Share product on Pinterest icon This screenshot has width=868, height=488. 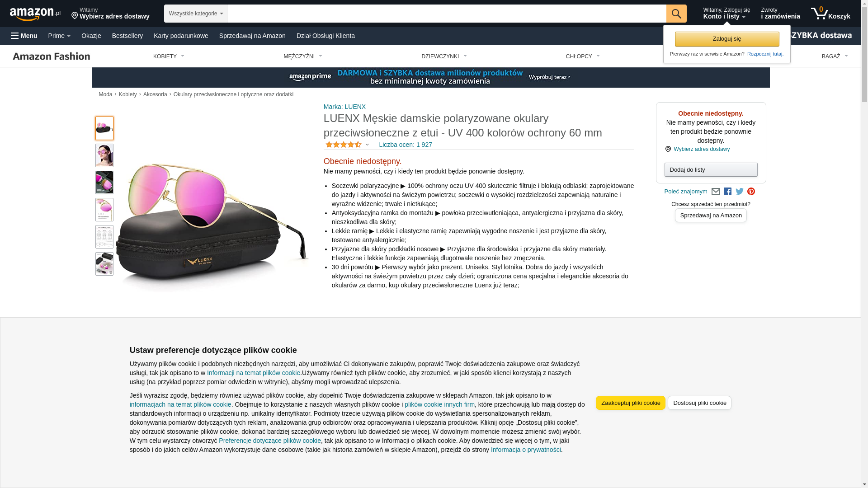click(x=751, y=192)
